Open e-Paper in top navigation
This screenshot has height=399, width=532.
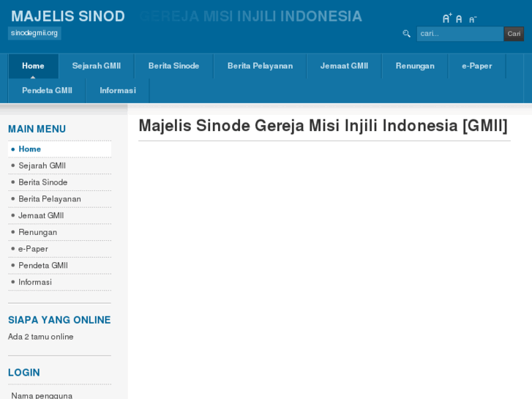(476, 66)
